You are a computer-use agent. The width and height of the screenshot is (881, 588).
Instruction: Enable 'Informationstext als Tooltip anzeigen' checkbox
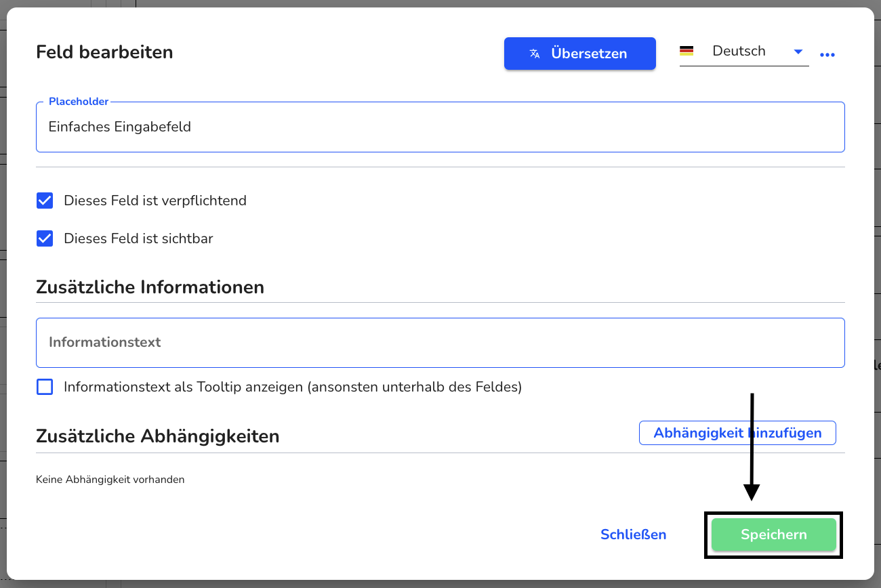pyautogui.click(x=45, y=387)
